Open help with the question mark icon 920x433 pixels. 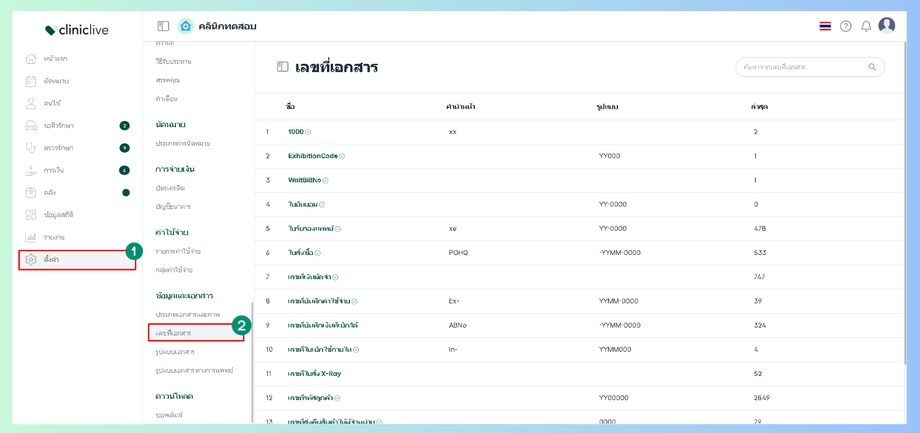tap(845, 26)
